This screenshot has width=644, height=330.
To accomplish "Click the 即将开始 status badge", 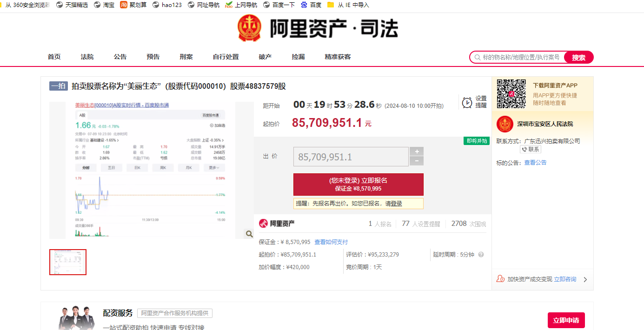I will 477,141.
